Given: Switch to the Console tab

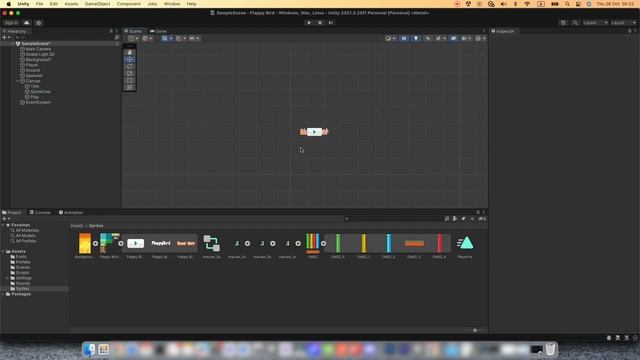Looking at the screenshot, I should (x=40, y=212).
